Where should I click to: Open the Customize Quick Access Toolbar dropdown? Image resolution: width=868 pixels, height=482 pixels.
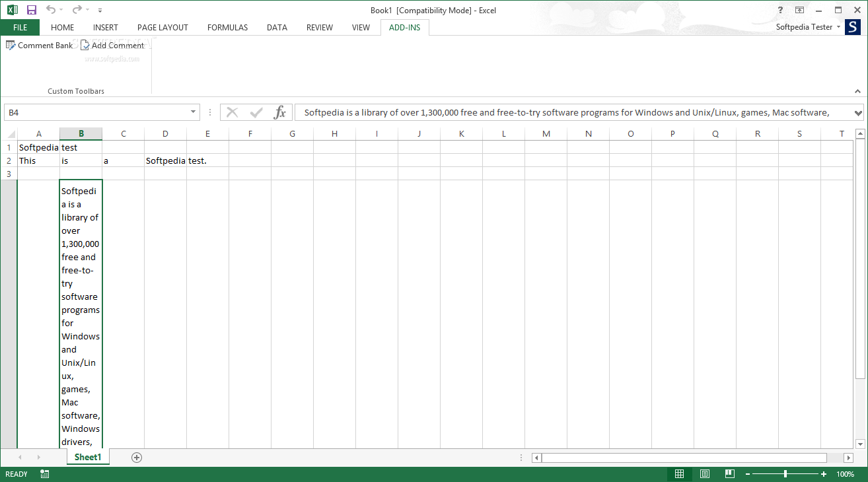100,11
